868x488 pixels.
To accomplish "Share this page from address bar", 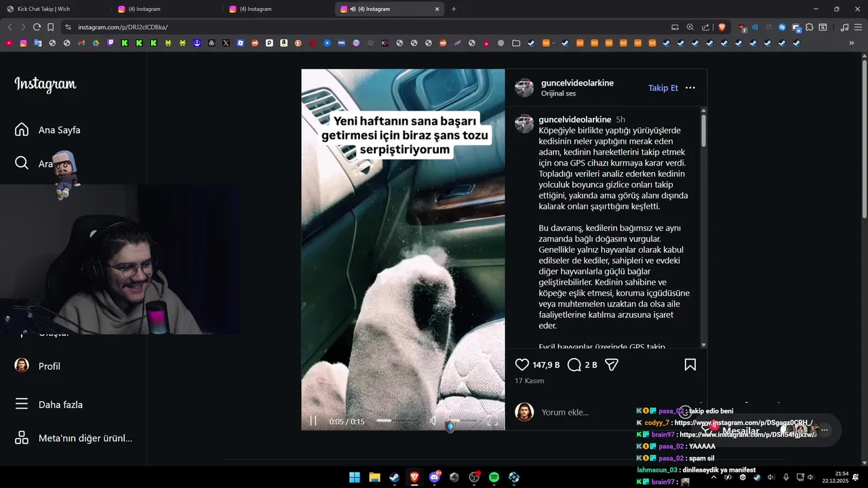I will [x=706, y=27].
